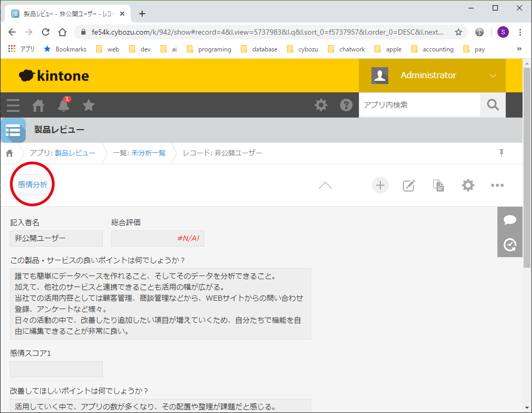Add a new record with plus icon
This screenshot has height=413, width=532.
tap(380, 185)
